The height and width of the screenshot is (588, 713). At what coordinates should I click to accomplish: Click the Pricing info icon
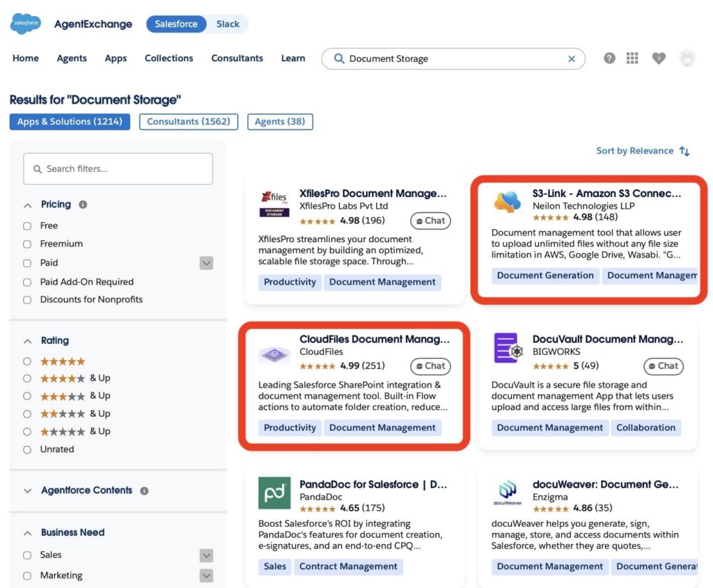click(83, 205)
